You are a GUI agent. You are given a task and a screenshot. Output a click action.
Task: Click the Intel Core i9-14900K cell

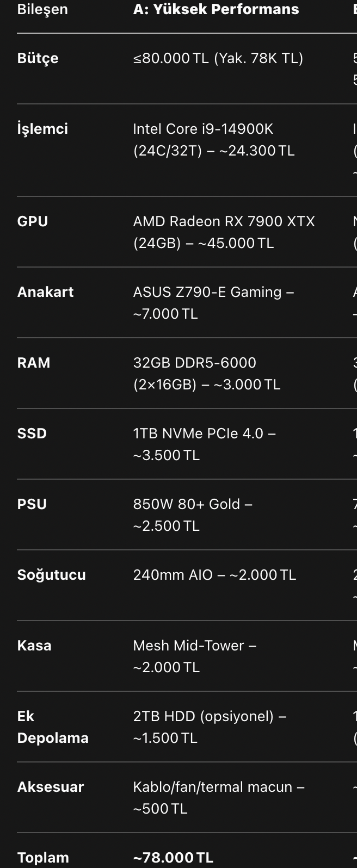coord(214,140)
